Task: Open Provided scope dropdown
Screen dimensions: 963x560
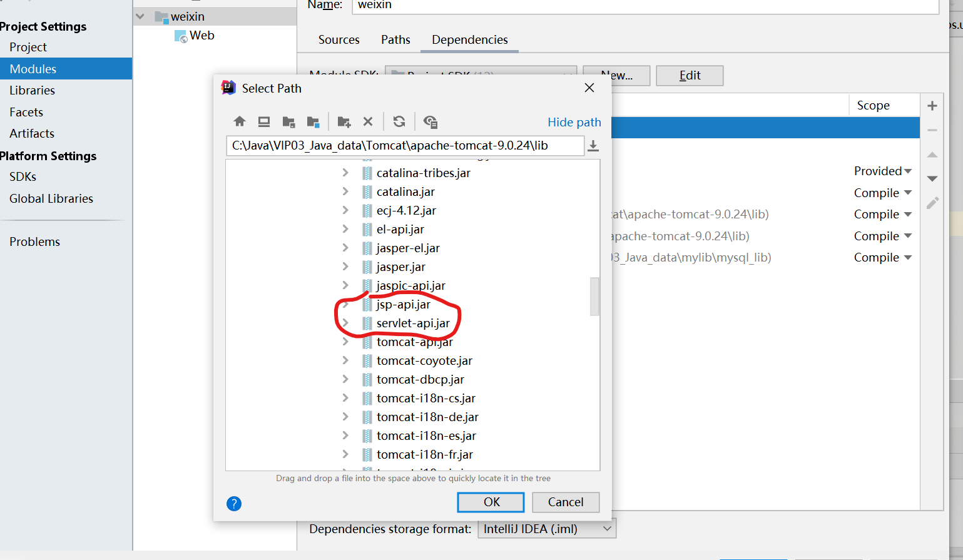Action: 883,171
